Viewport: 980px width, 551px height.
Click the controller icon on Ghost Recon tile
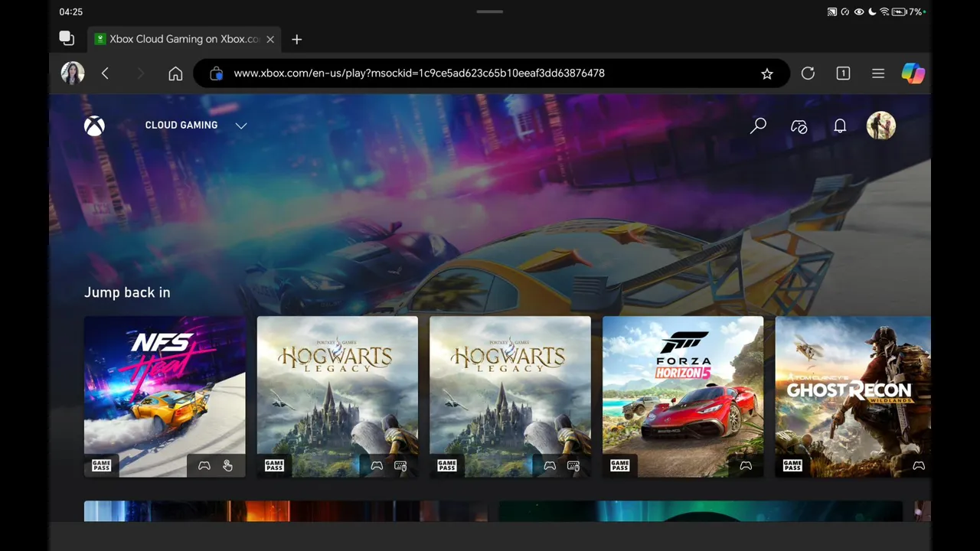click(x=919, y=465)
